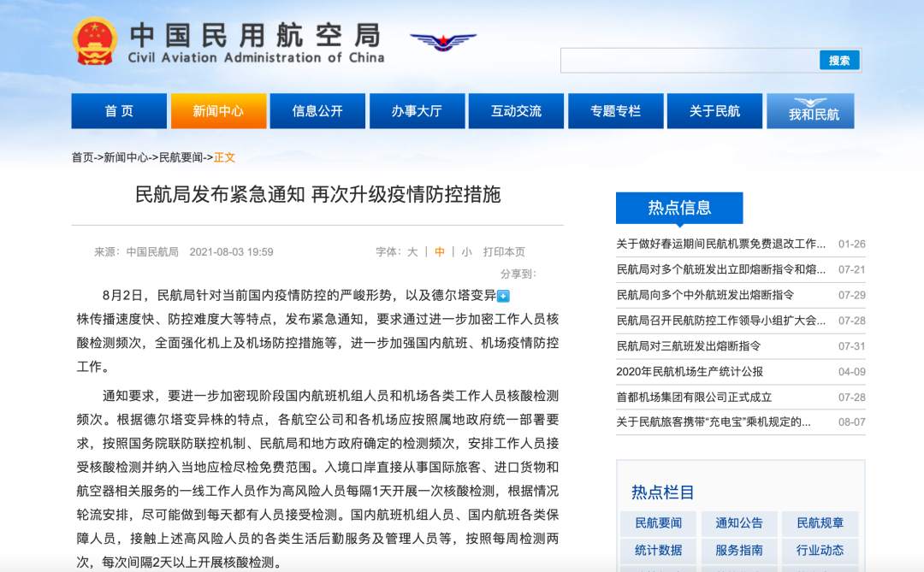924x572 pixels.
Task: Open the 互动交流 navigation tab
Action: 516,111
